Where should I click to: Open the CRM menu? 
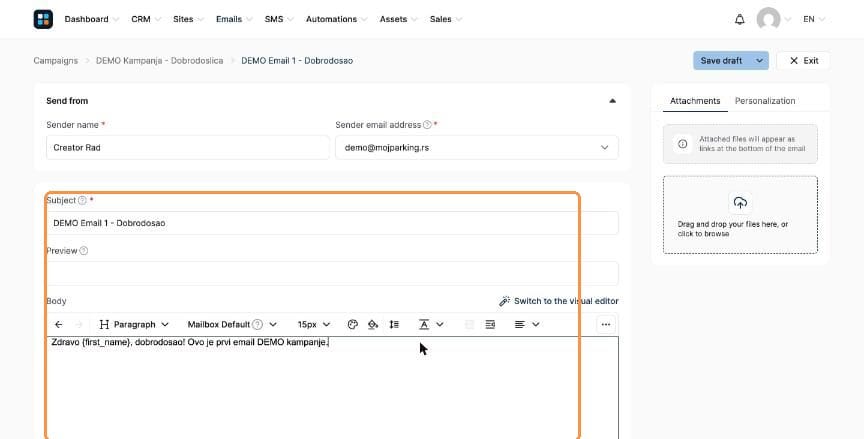point(146,19)
